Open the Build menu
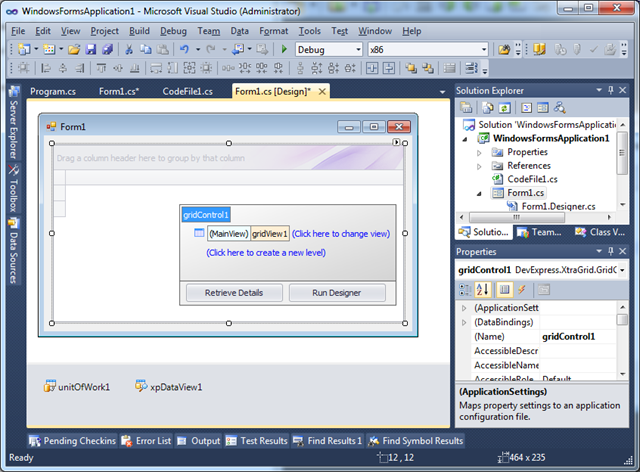The height and width of the screenshot is (472, 640). click(139, 31)
